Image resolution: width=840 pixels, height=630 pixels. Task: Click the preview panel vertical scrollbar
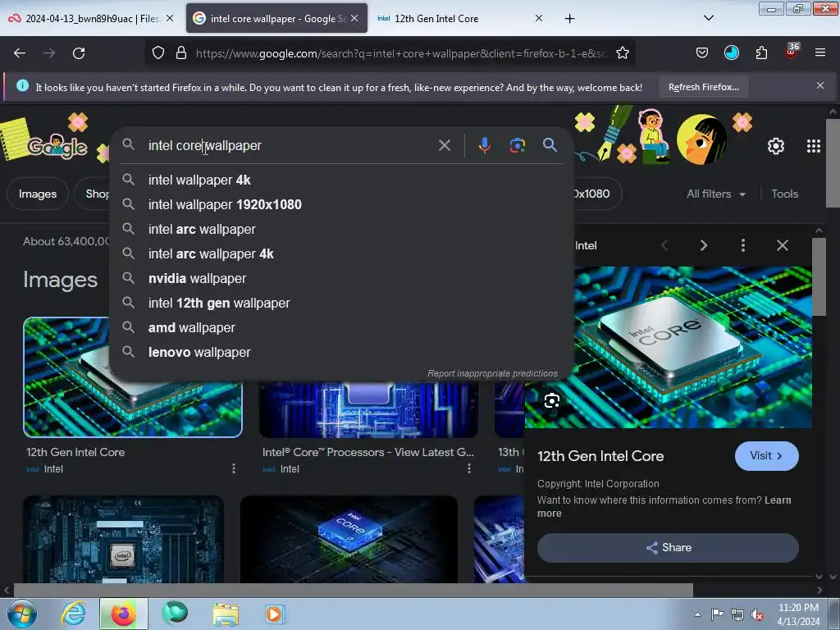click(x=819, y=277)
